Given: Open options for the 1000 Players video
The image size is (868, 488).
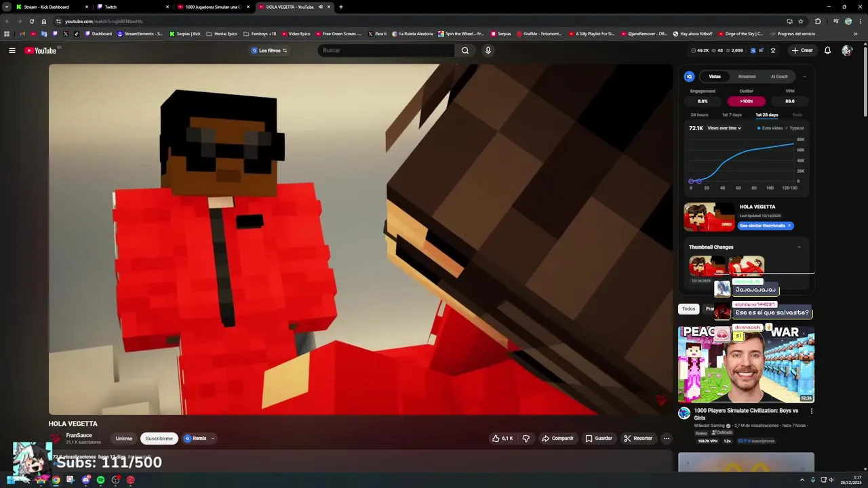Looking at the screenshot, I should click(x=811, y=411).
